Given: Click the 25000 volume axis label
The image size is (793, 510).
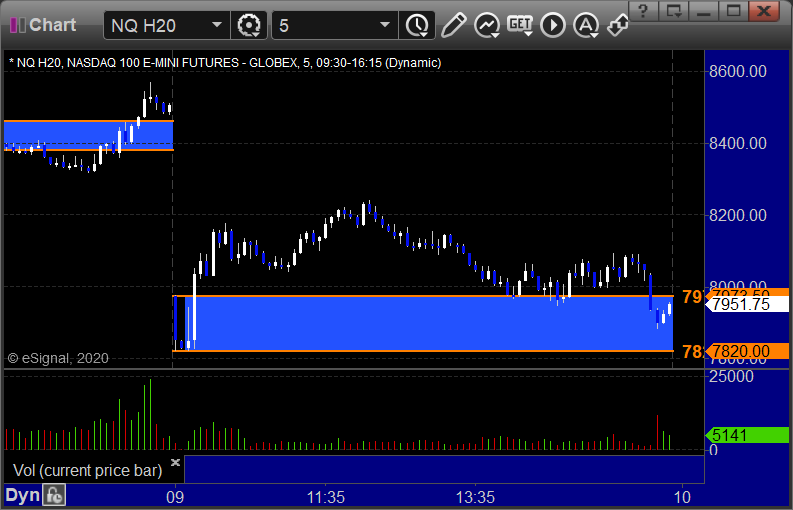Looking at the screenshot, I should [x=731, y=376].
